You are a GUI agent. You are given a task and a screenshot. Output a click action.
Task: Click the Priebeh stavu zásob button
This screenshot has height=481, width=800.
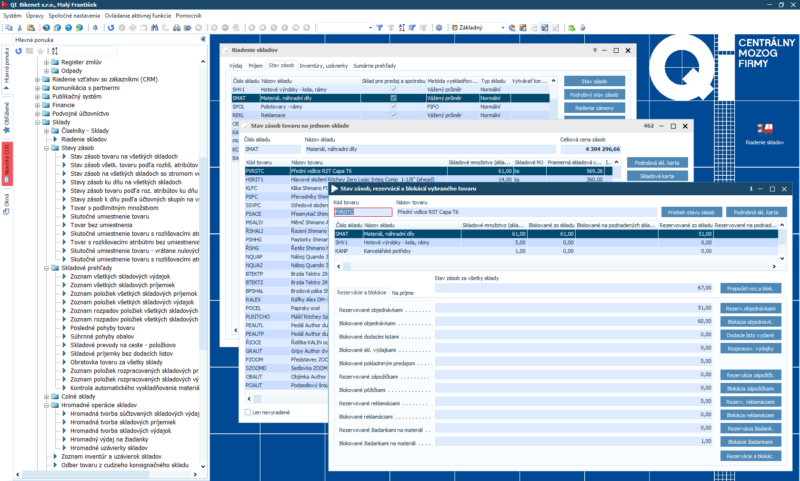[690, 212]
